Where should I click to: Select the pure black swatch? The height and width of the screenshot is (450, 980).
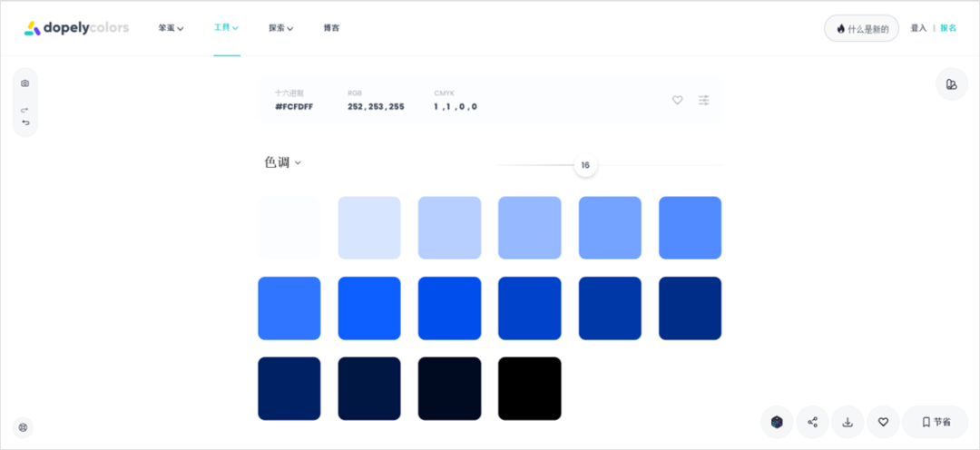529,388
